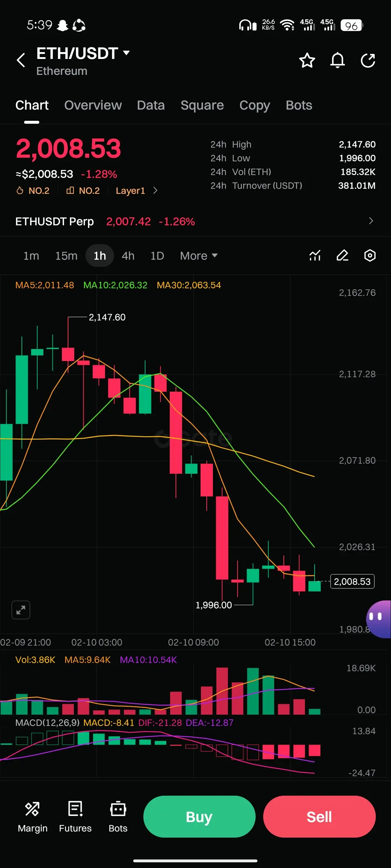391x868 pixels.
Task: Tap the MA10:2,026.32 indicator label
Action: (x=115, y=285)
